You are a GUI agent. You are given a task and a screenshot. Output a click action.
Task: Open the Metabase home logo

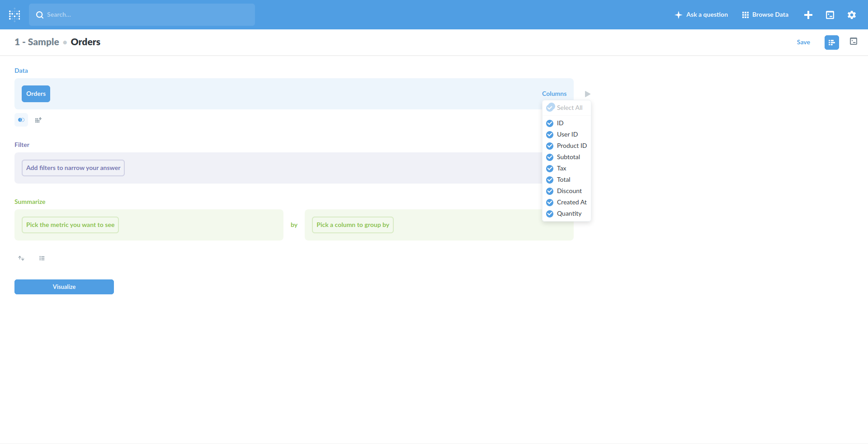click(x=14, y=14)
